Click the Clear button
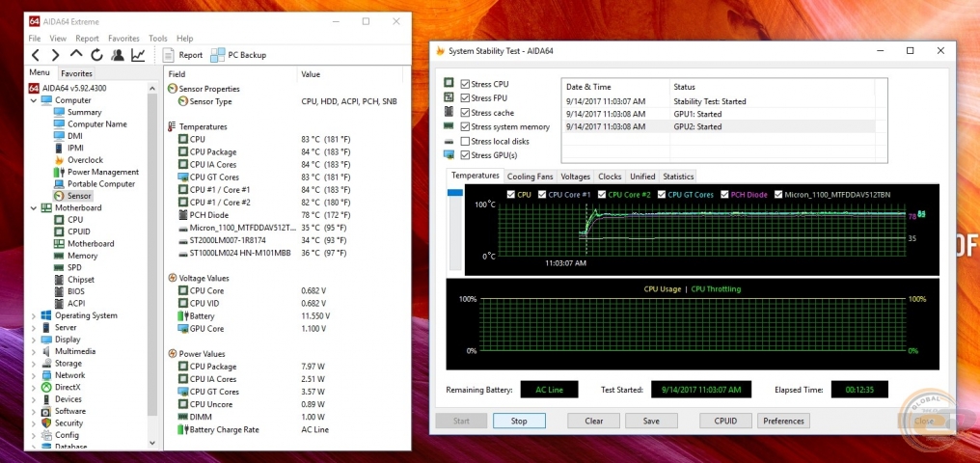980x463 pixels. (594, 422)
